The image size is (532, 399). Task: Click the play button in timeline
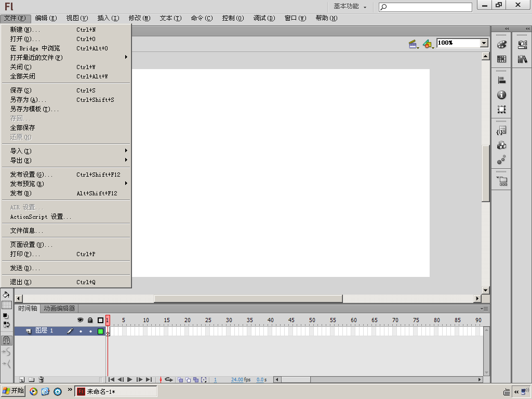129,380
